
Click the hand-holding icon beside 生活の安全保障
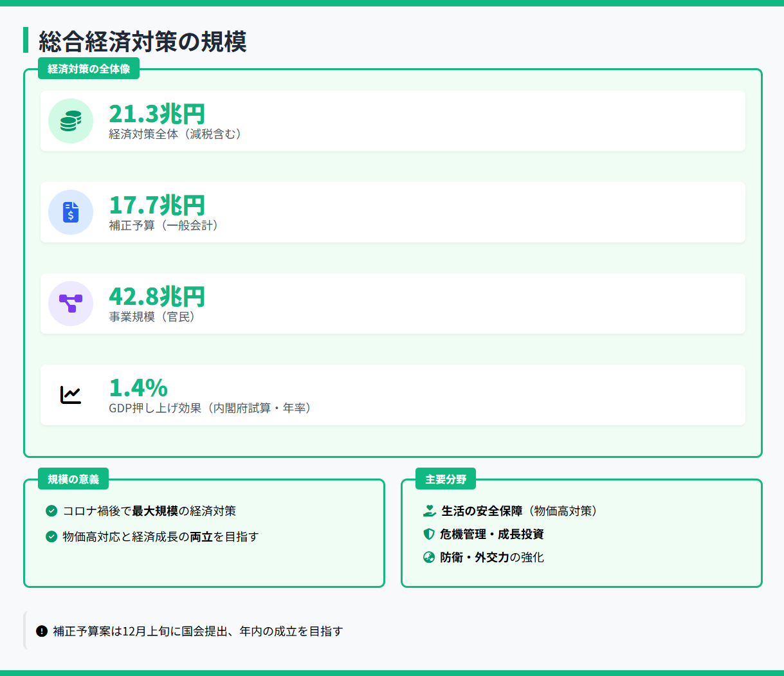click(x=430, y=511)
